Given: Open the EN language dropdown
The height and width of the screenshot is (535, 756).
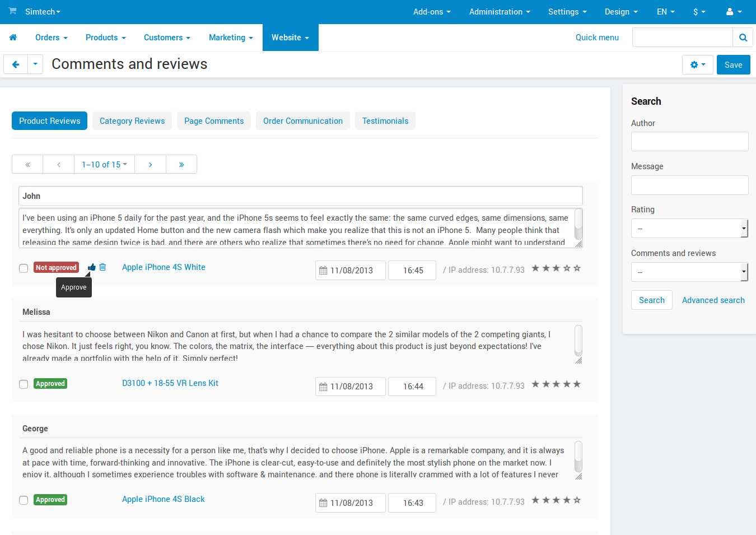Looking at the screenshot, I should point(665,12).
